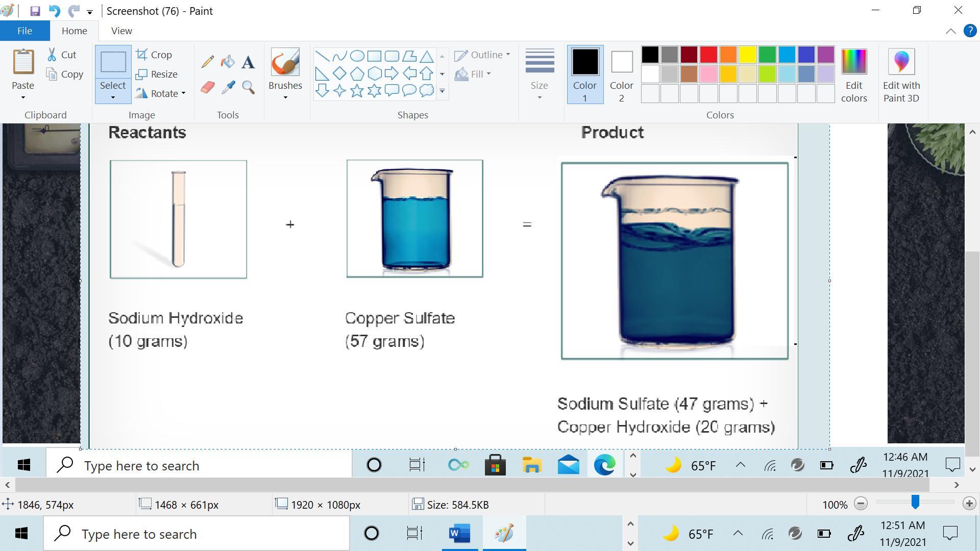Viewport: 980px width, 551px height.
Task: Toggle Color 2 as active color
Action: click(621, 74)
